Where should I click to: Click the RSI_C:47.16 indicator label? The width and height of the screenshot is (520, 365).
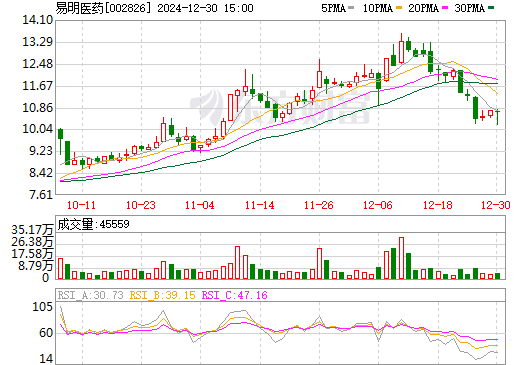coord(235,295)
